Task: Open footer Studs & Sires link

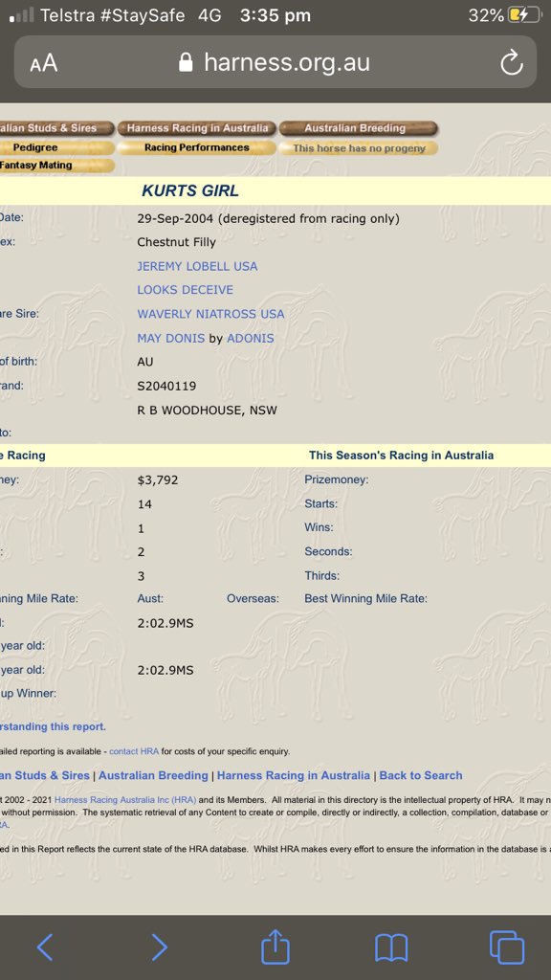Action: (45, 775)
